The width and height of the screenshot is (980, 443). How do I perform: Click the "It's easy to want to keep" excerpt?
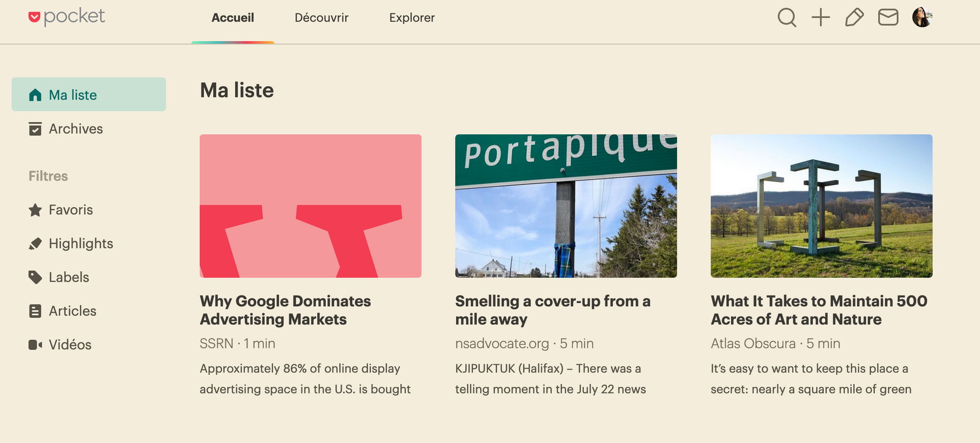coord(811,379)
